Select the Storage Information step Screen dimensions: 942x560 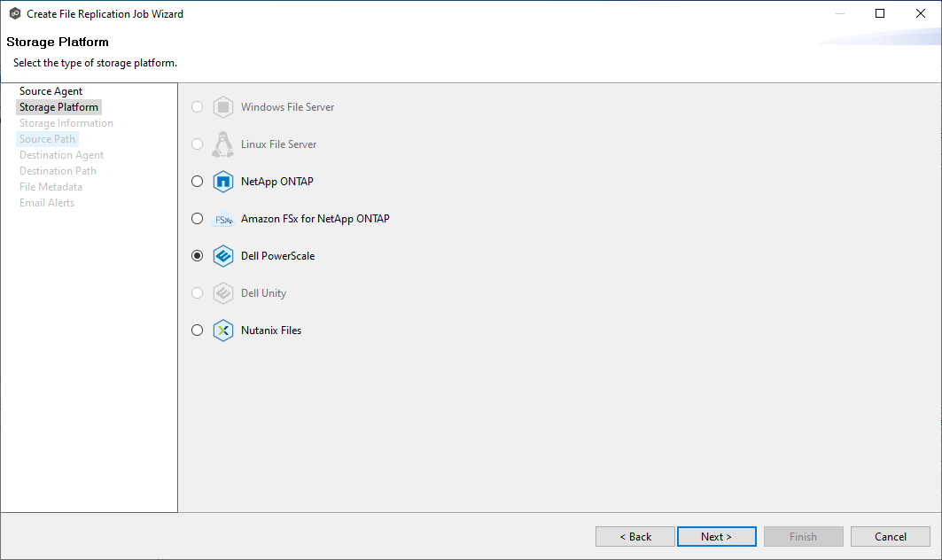tap(66, 122)
